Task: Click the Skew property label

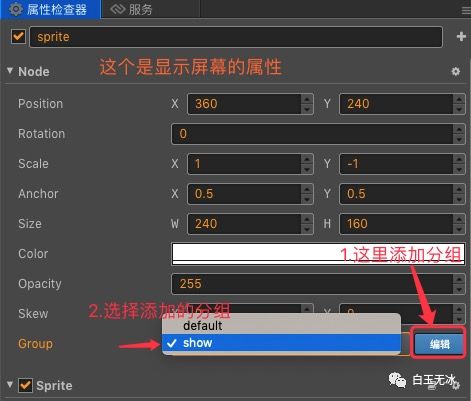Action: [x=33, y=314]
